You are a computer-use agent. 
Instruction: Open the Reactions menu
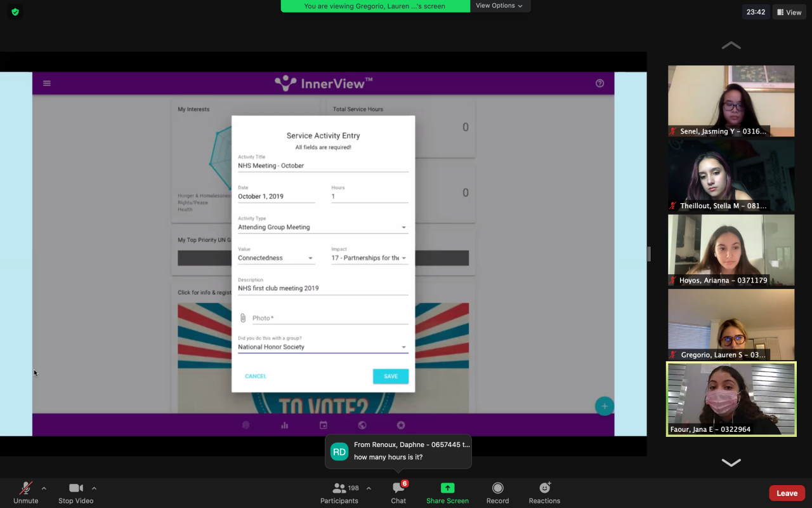point(544,492)
